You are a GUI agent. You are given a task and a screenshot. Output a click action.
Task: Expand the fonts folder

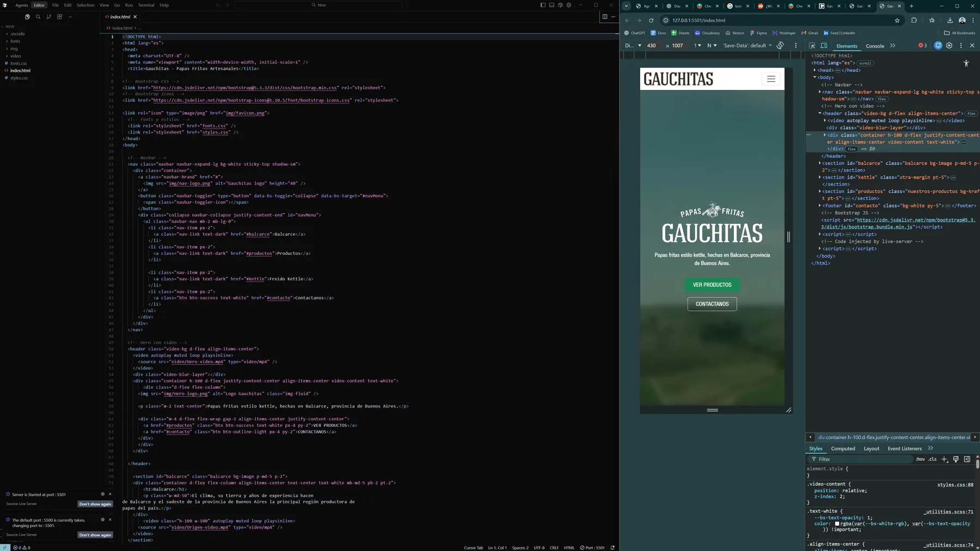pyautogui.click(x=15, y=41)
